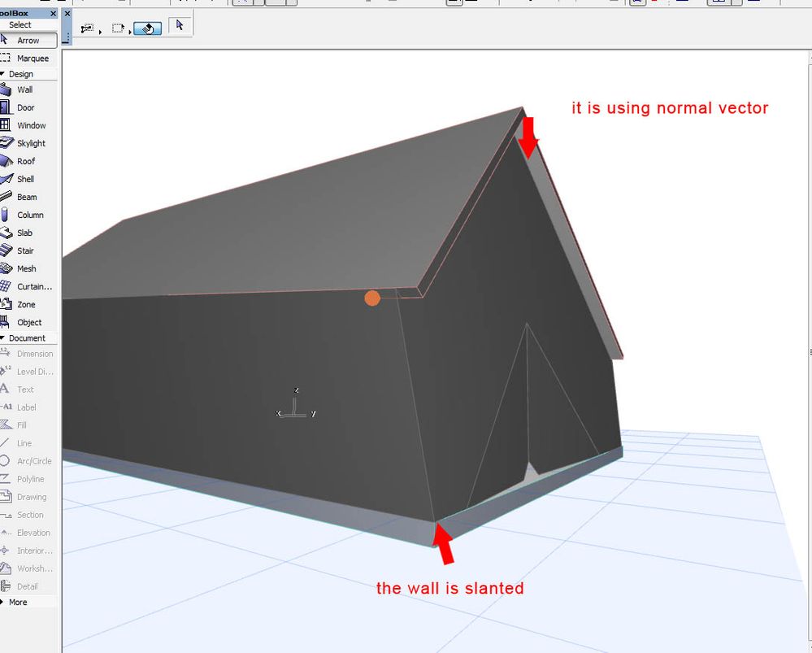This screenshot has width=812, height=653.
Task: Select the Column tool
Action: 28,215
